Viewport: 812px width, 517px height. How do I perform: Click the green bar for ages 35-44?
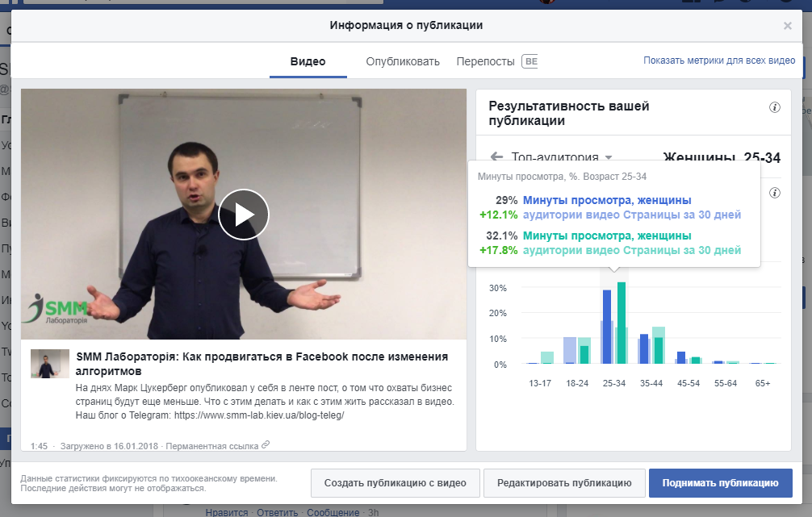pyautogui.click(x=658, y=350)
